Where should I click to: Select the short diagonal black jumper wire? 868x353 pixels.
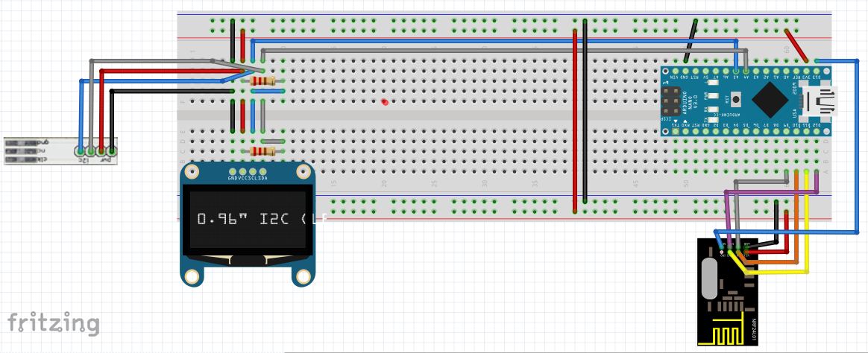(x=692, y=41)
